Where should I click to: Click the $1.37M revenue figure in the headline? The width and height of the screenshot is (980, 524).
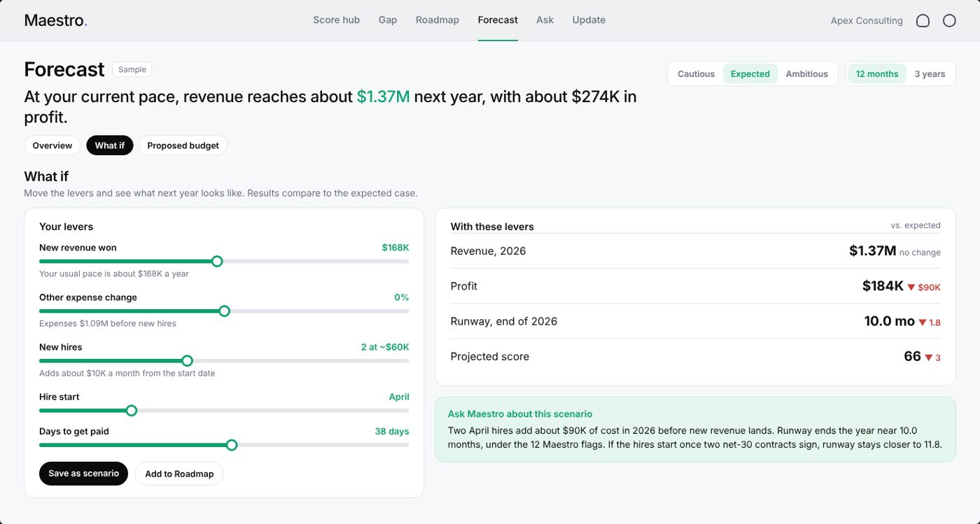(x=383, y=97)
